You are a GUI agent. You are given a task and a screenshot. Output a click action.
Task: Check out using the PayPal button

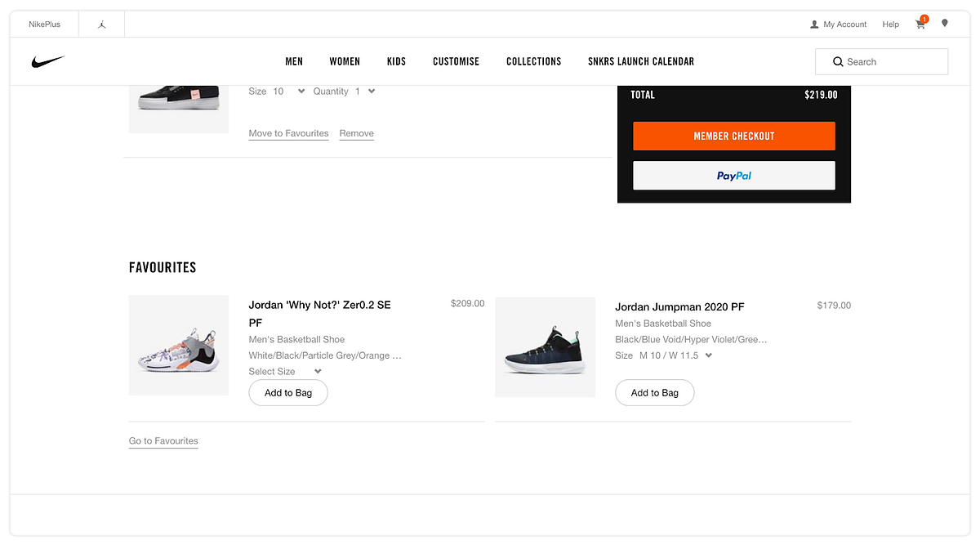[733, 175]
